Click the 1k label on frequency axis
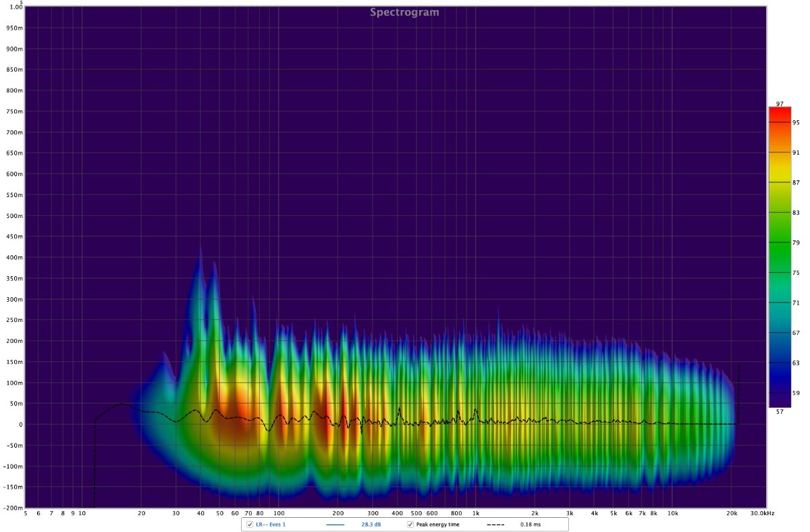This screenshot has height=532, width=810. [475, 513]
